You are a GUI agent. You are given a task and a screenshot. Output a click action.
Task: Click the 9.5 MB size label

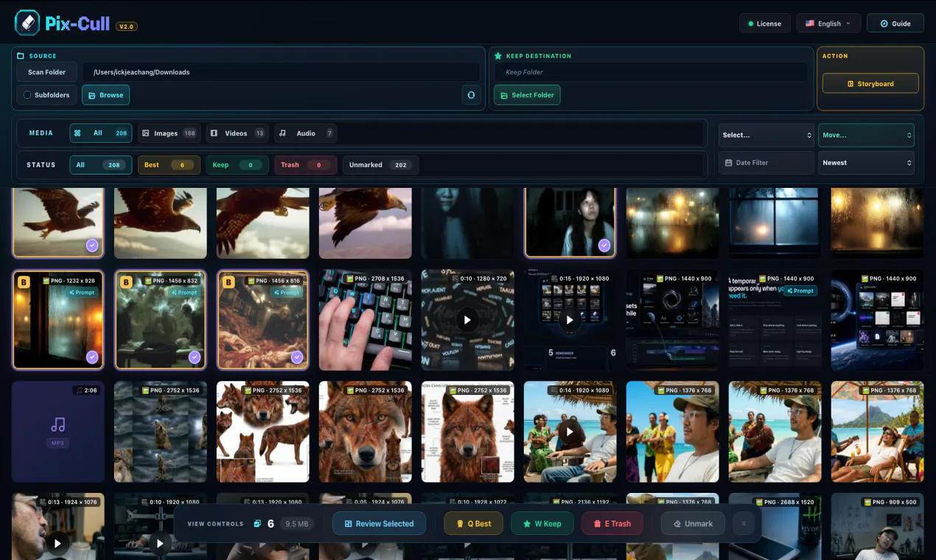[296, 524]
